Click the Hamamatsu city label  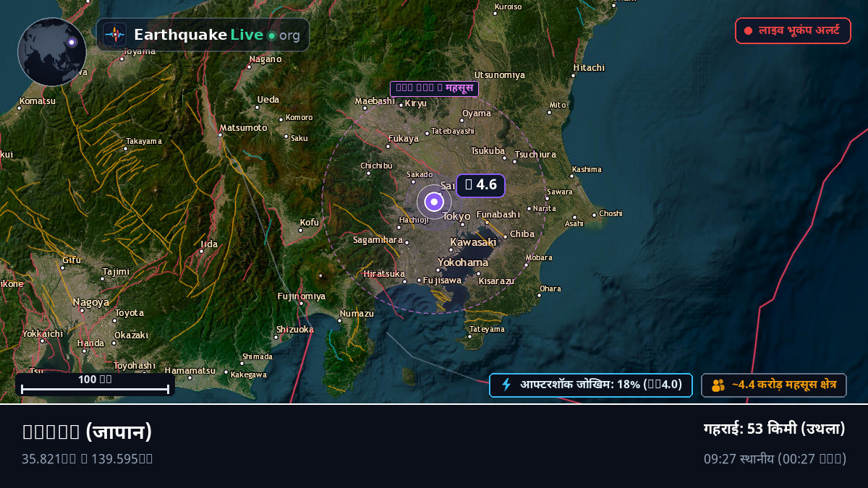tap(190, 371)
